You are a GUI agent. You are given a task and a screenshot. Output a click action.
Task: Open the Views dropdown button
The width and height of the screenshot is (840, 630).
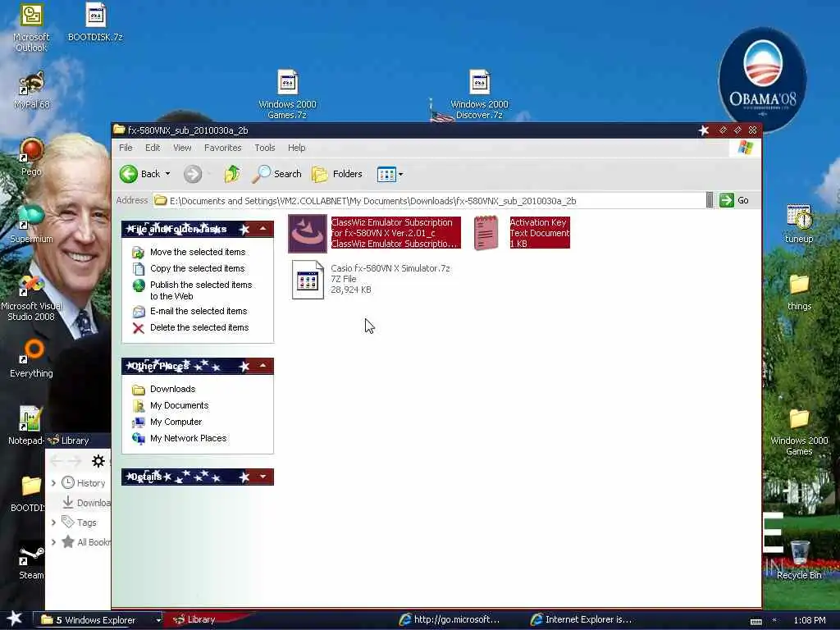point(390,174)
